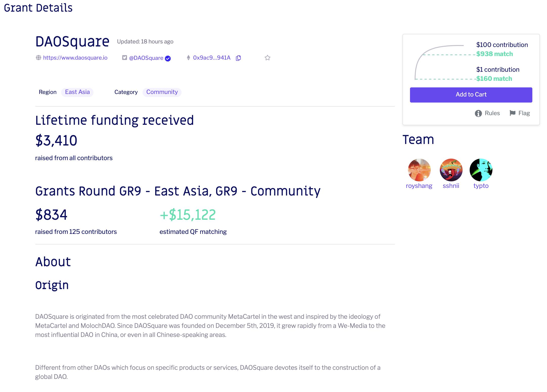Select the Community category tag
This screenshot has width=547, height=392.
[162, 92]
